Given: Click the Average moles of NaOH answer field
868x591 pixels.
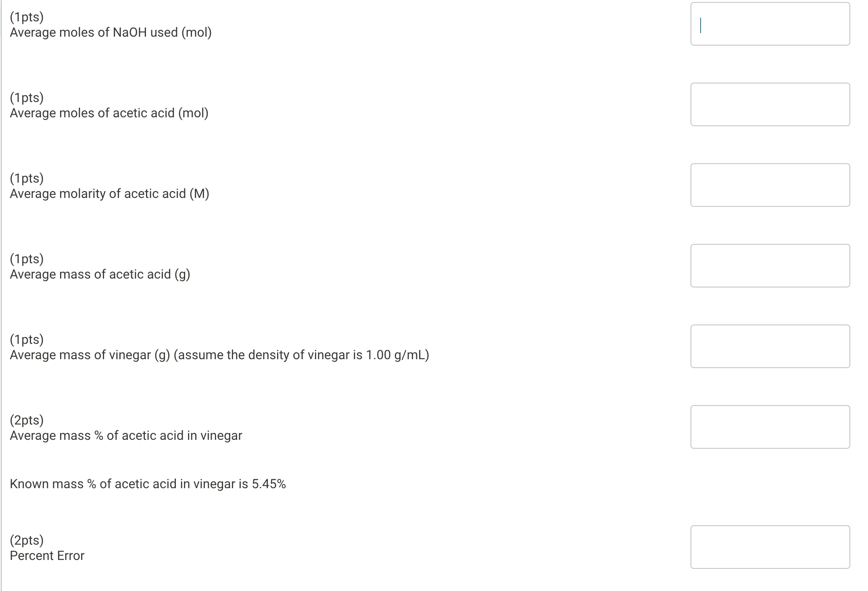Looking at the screenshot, I should [x=770, y=24].
